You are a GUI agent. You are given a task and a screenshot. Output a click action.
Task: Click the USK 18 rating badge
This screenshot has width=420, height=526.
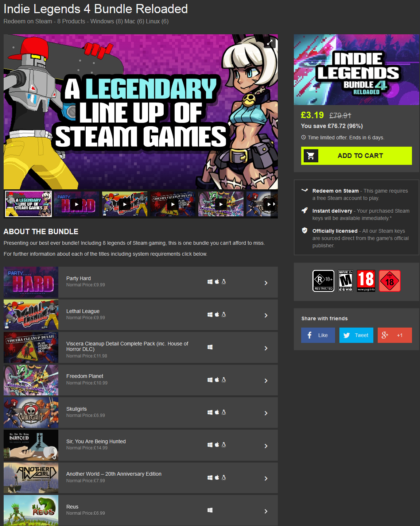tap(389, 281)
